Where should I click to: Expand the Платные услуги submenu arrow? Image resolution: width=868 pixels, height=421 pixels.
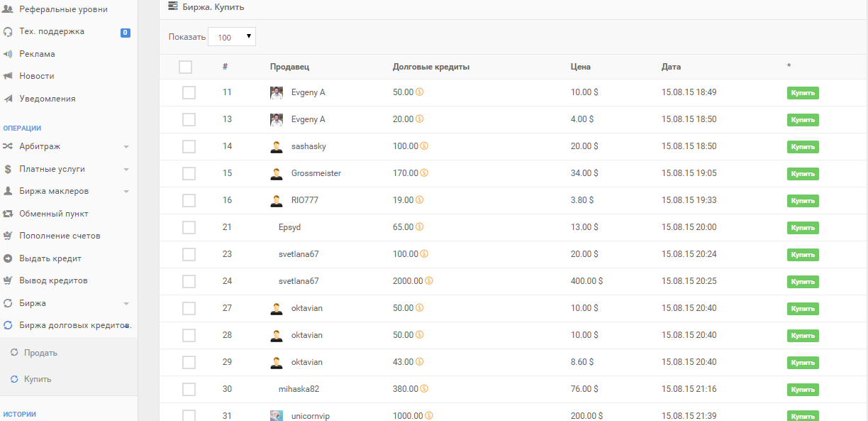126,170
